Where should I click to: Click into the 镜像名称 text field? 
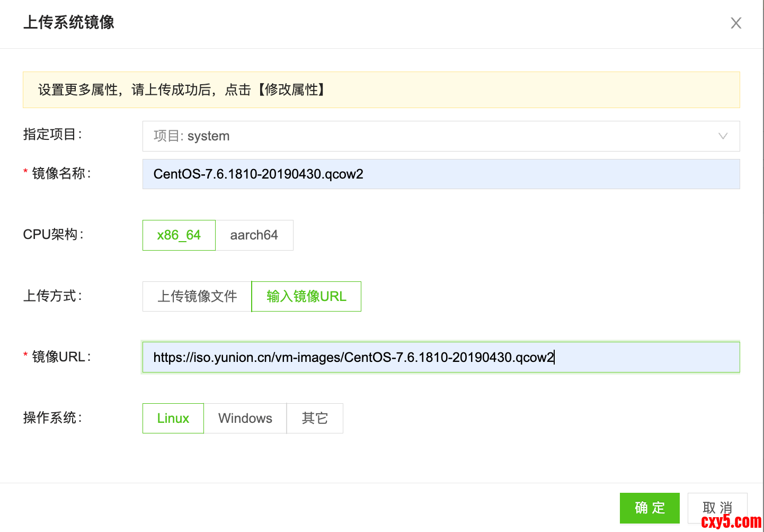(x=441, y=174)
